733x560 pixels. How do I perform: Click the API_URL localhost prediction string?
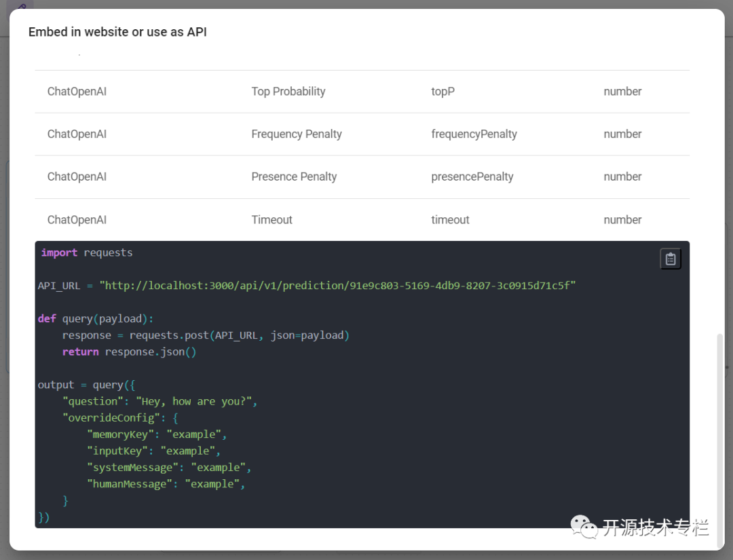337,286
